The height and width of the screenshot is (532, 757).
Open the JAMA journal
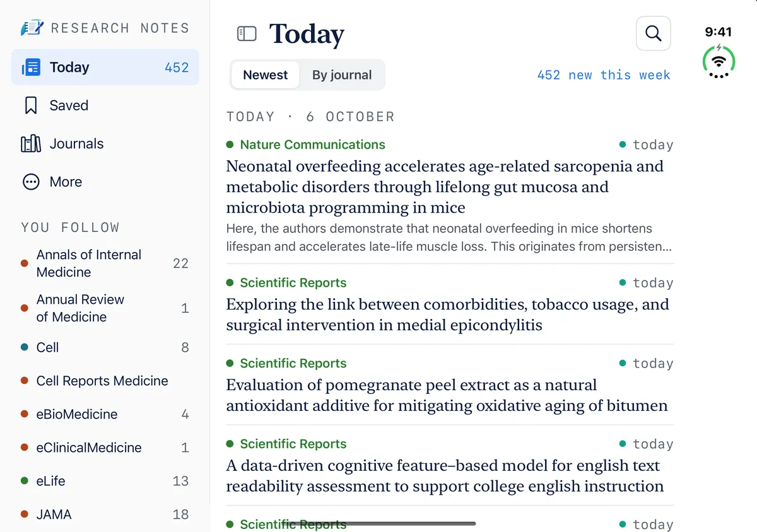pos(105,514)
